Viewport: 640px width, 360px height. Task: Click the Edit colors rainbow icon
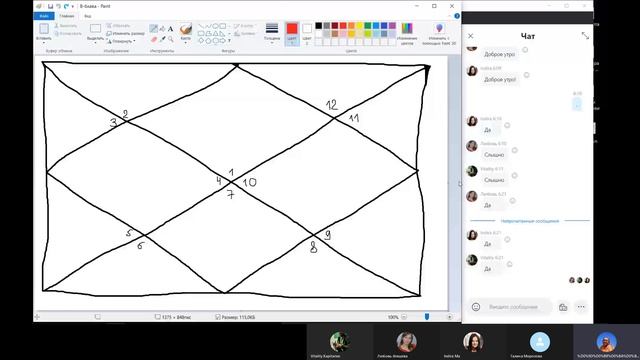[x=407, y=28]
